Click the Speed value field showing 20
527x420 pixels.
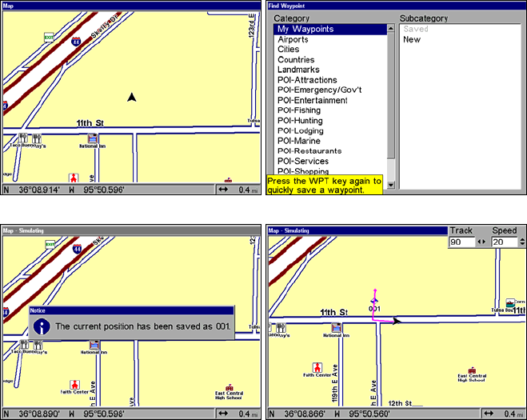point(504,242)
